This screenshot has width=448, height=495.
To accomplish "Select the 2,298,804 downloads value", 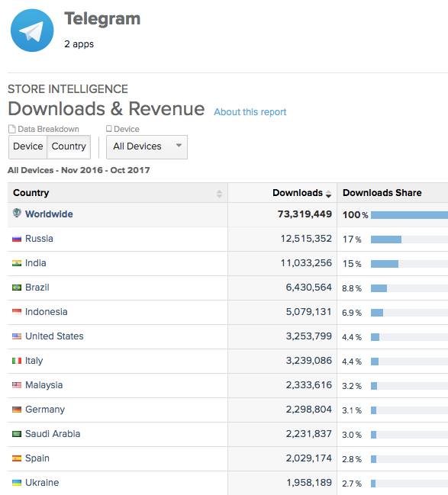I will click(308, 410).
